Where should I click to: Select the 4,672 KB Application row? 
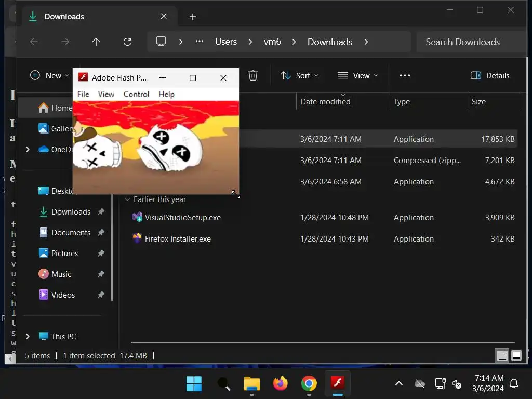tap(378, 181)
